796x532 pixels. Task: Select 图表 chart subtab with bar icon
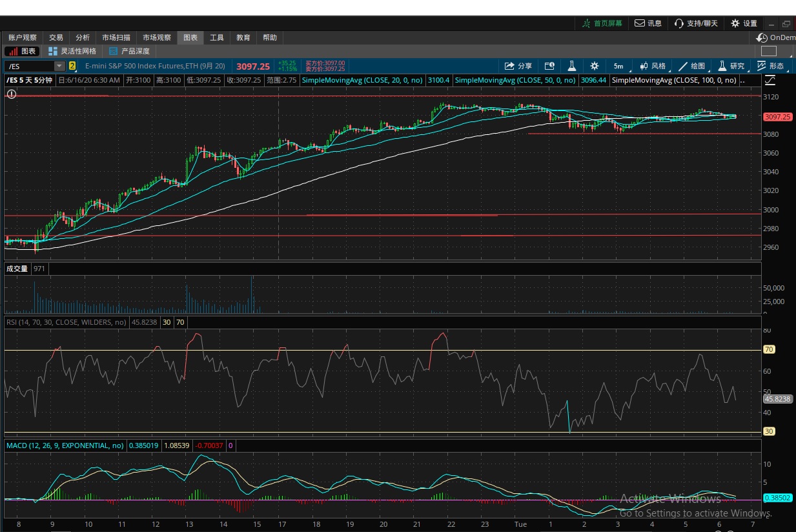(x=23, y=51)
